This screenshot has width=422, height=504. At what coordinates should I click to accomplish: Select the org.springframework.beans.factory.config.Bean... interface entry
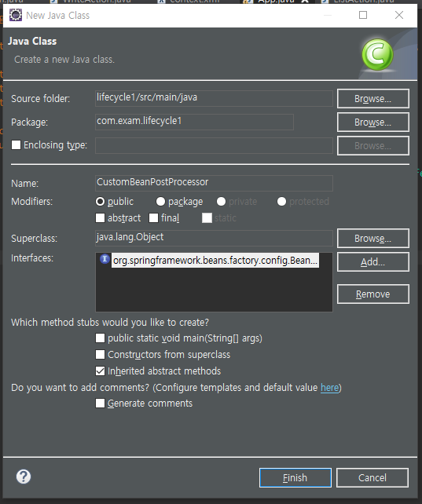[215, 260]
